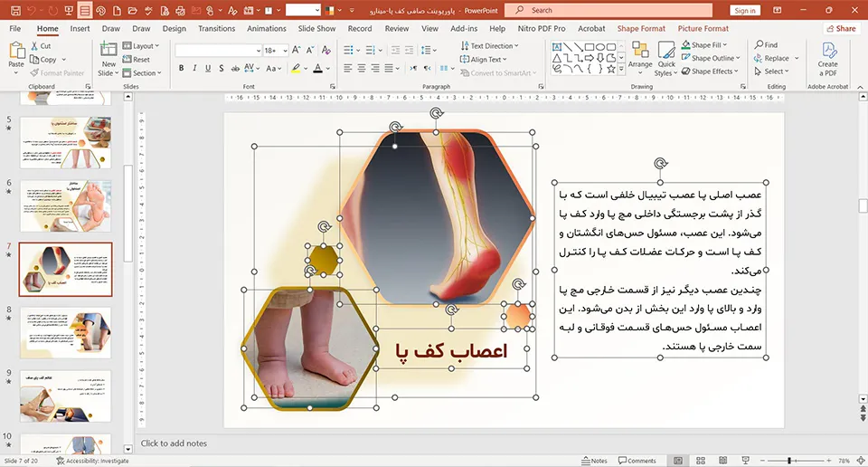
Task: Click to add notes area
Action: click(174, 443)
